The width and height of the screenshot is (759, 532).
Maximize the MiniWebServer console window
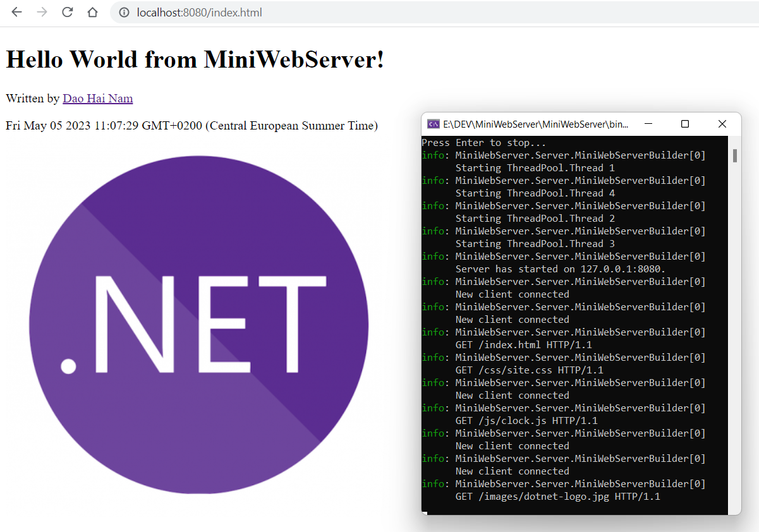(685, 124)
